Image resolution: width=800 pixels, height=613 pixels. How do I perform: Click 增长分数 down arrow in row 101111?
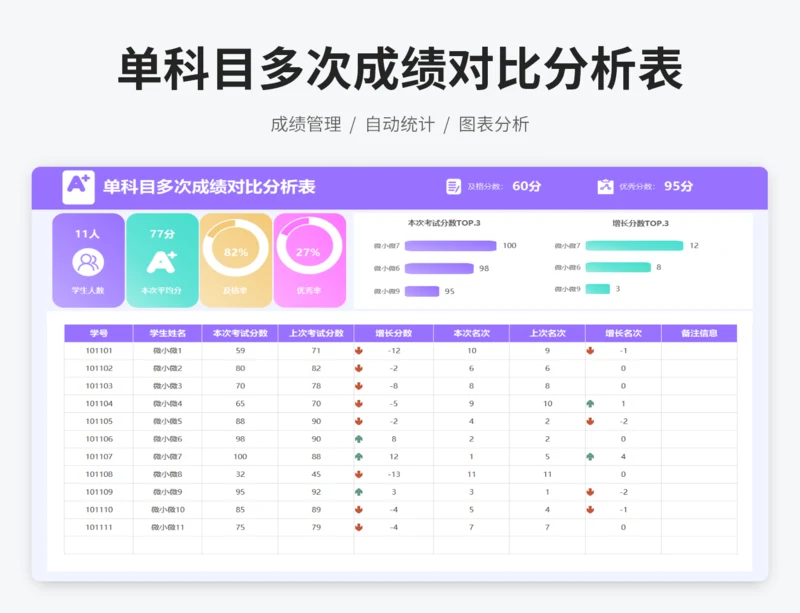[x=359, y=527]
